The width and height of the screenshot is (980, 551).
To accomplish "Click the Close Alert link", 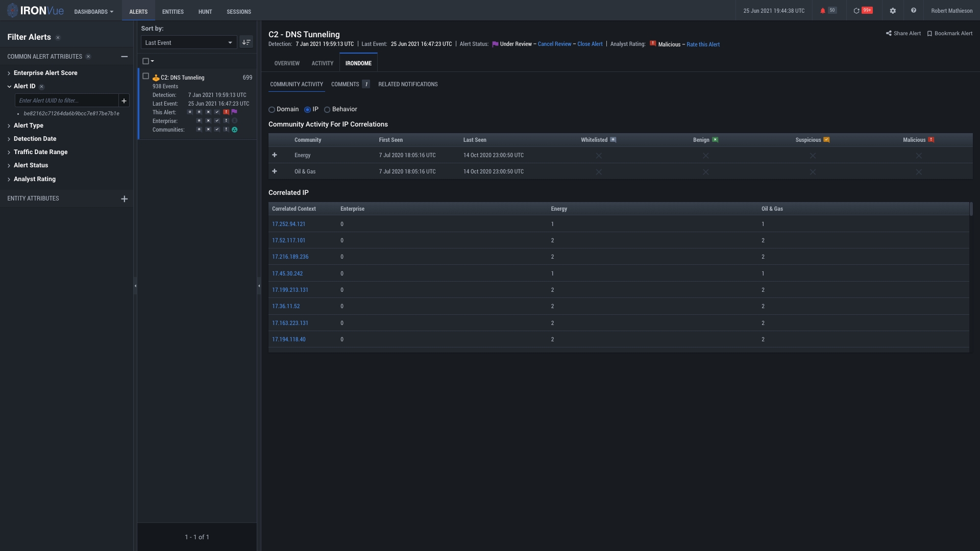I will 590,44.
